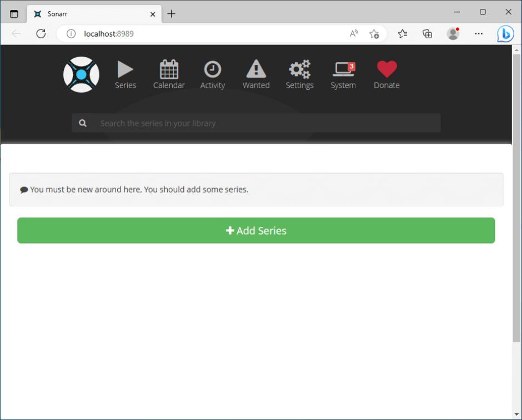
Task: Open the Calendar view
Action: [x=169, y=75]
